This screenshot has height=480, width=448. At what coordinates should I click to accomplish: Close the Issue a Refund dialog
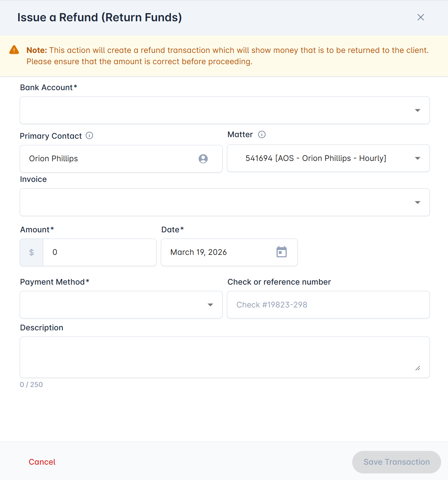(x=420, y=17)
